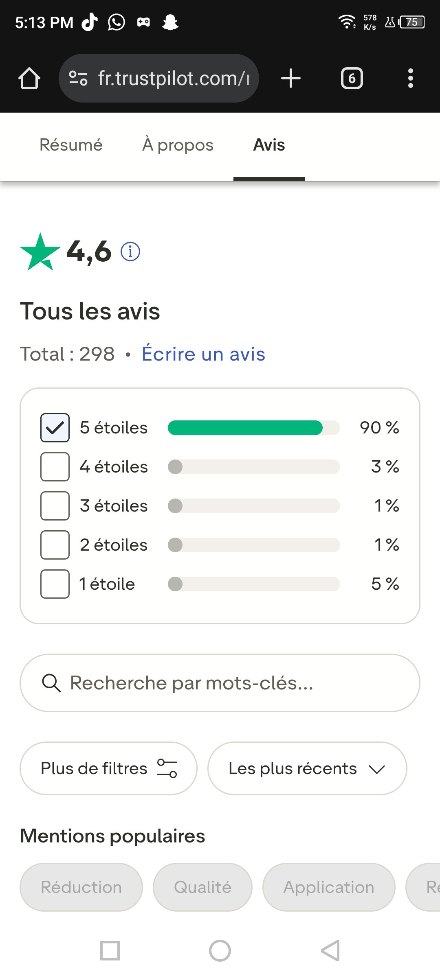Click the green 5 étoiles progress bar

pos(254,428)
